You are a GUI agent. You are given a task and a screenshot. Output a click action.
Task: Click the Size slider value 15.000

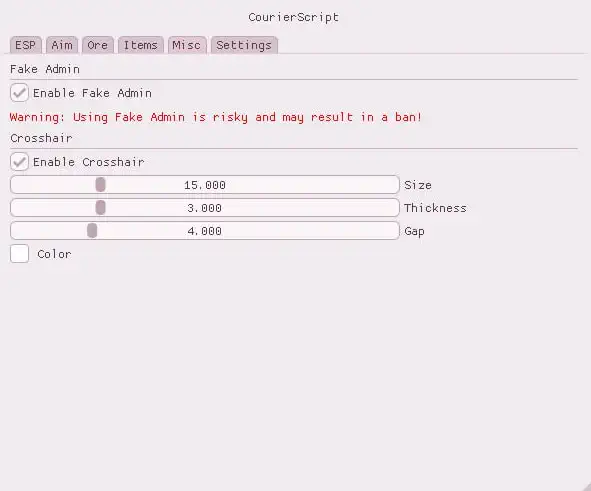[x=205, y=185]
